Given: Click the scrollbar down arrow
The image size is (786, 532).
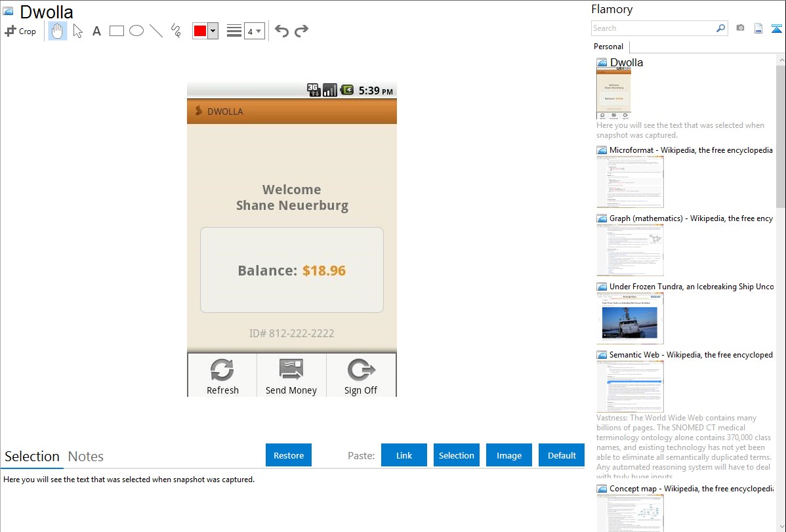Looking at the screenshot, I should coord(781,527).
